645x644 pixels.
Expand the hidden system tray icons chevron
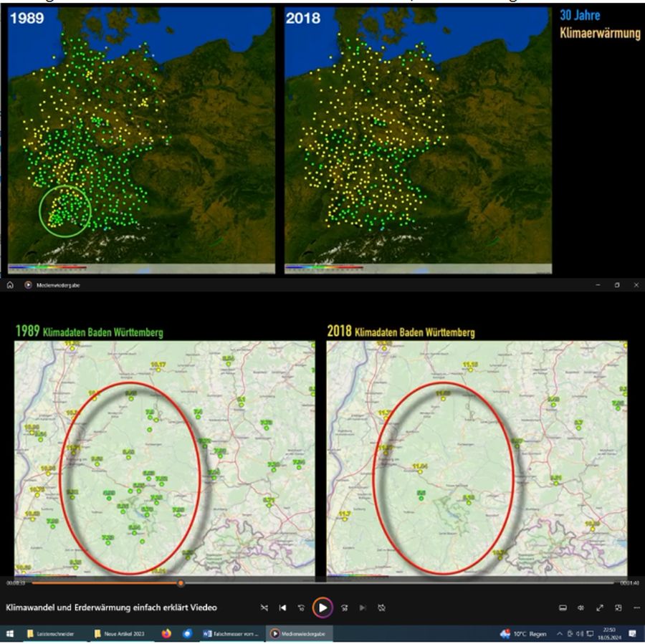pos(559,634)
